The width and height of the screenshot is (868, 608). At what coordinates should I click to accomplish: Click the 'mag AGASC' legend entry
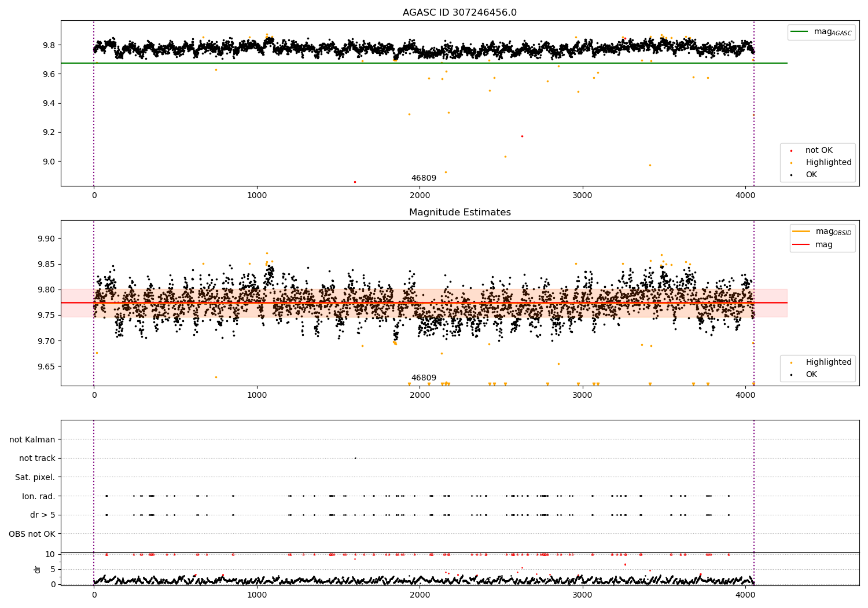click(822, 32)
